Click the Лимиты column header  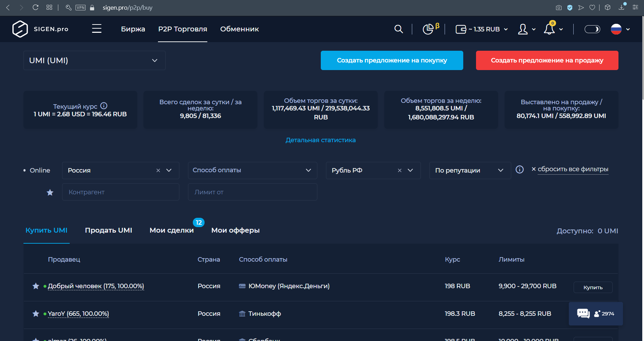(x=512, y=260)
